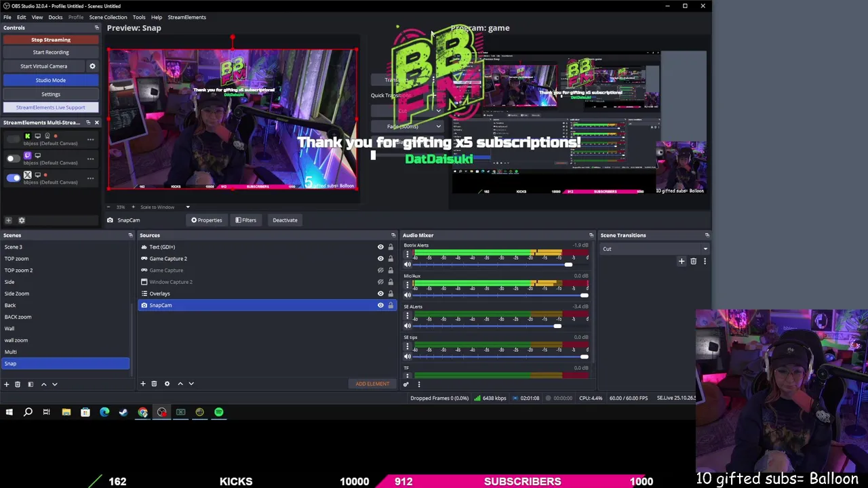Open scene filters icon in Scenes toolbar
This screenshot has height=488, width=868.
(30, 384)
